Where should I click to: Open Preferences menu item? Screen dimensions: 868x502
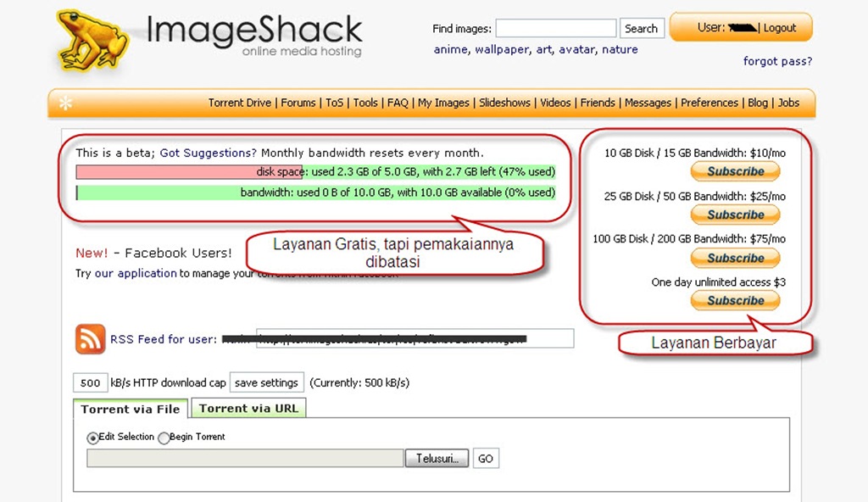coord(709,103)
